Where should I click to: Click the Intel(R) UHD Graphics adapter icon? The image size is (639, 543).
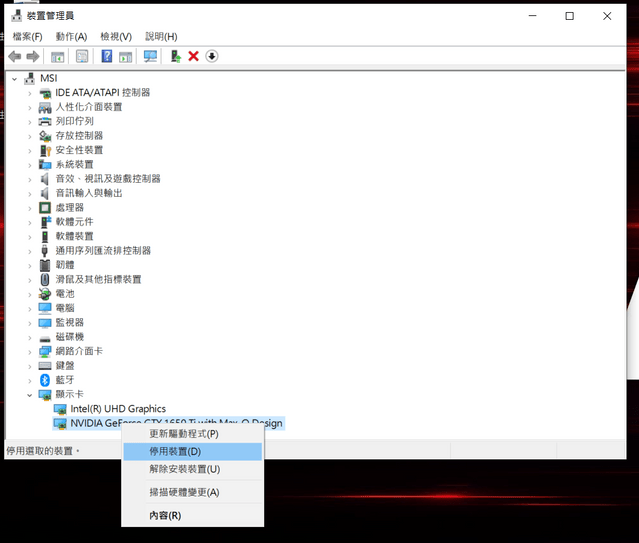click(60, 409)
